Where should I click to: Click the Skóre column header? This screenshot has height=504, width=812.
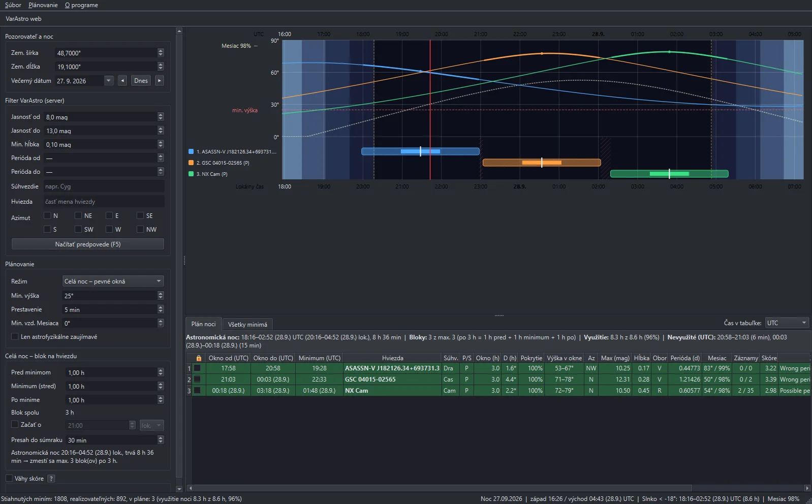(x=769, y=358)
